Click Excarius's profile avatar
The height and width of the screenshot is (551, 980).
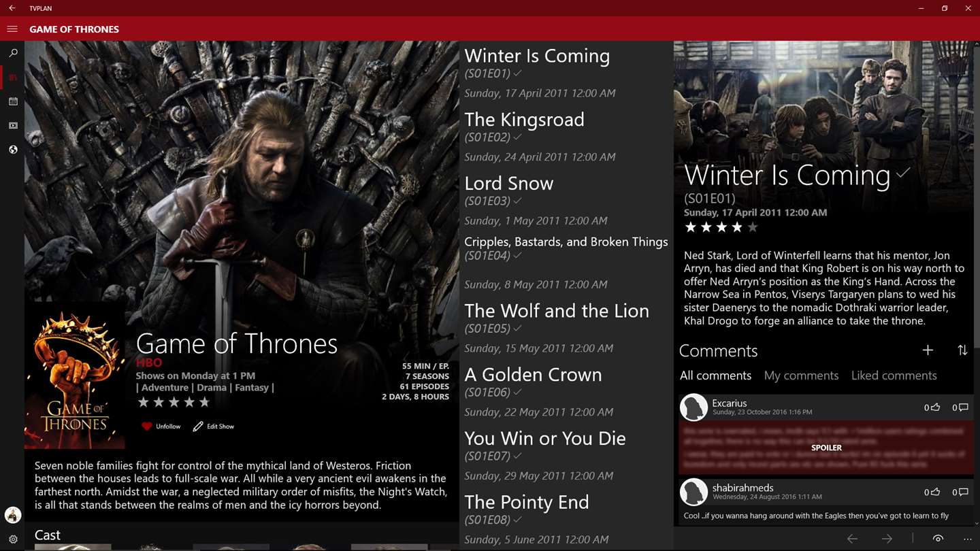click(x=693, y=407)
